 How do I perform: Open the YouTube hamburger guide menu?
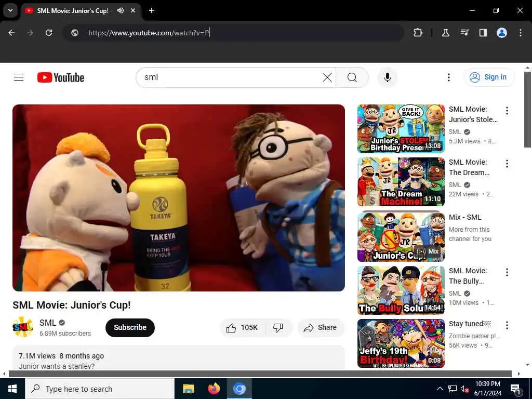19,77
